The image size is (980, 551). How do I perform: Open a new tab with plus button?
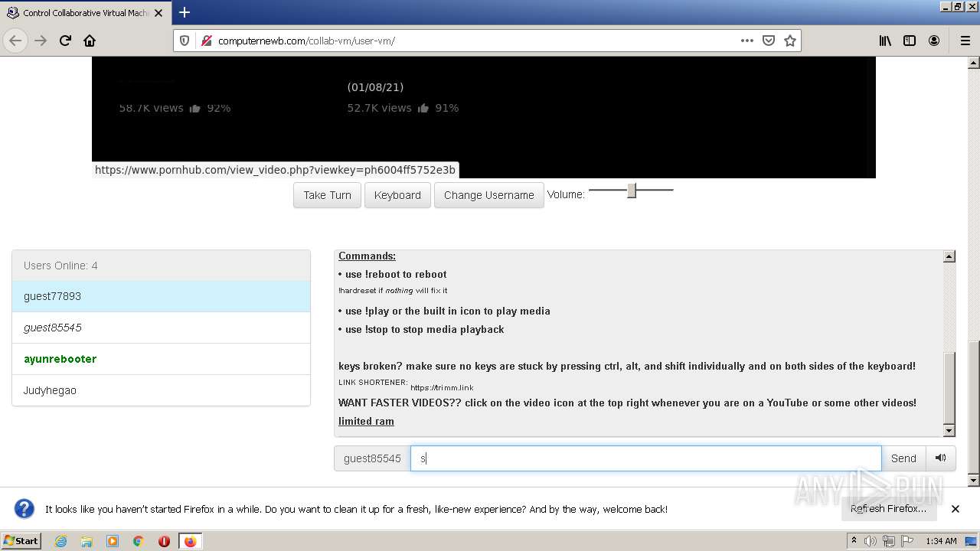click(185, 12)
